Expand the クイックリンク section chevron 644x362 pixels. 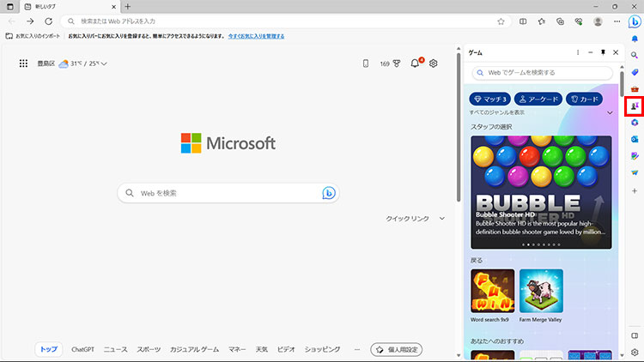pos(442,219)
